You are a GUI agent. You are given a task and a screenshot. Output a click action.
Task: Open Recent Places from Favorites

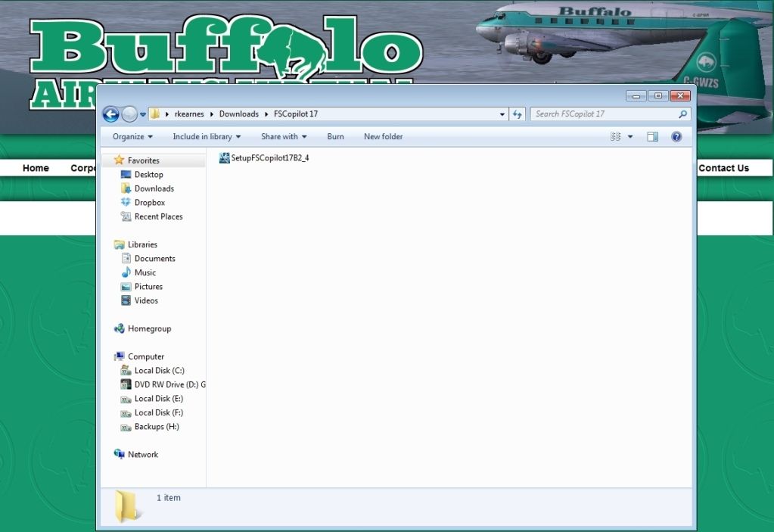pos(158,216)
